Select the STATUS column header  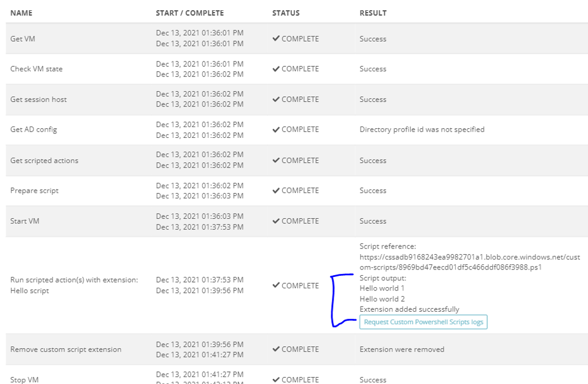coord(286,13)
